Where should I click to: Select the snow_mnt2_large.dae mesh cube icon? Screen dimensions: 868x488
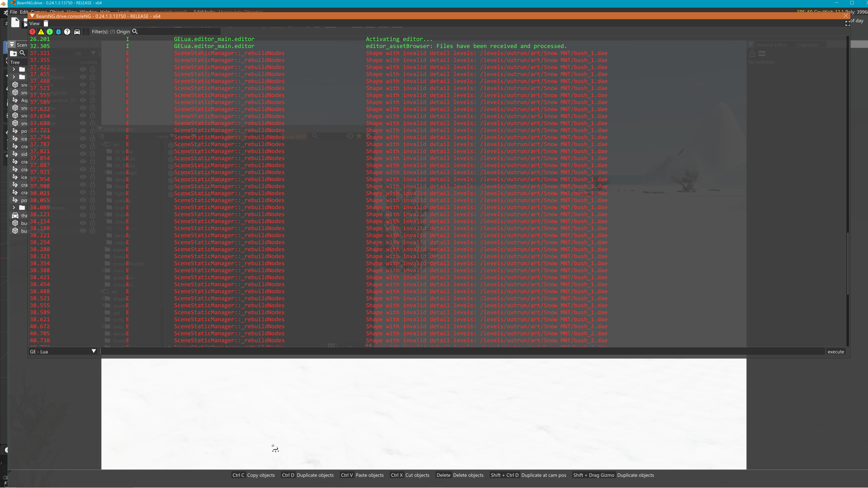15,92
